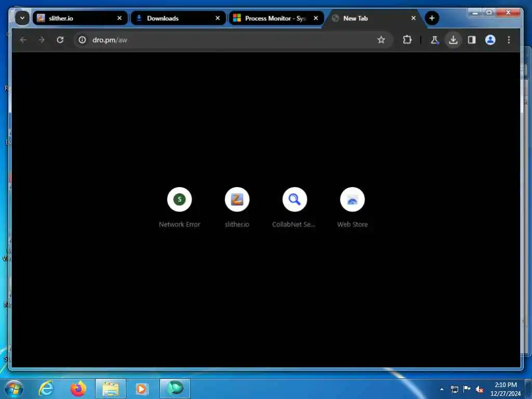Viewport: 532px width, 399px height.
Task: Open the tab search dropdown arrow
Action: (x=22, y=18)
